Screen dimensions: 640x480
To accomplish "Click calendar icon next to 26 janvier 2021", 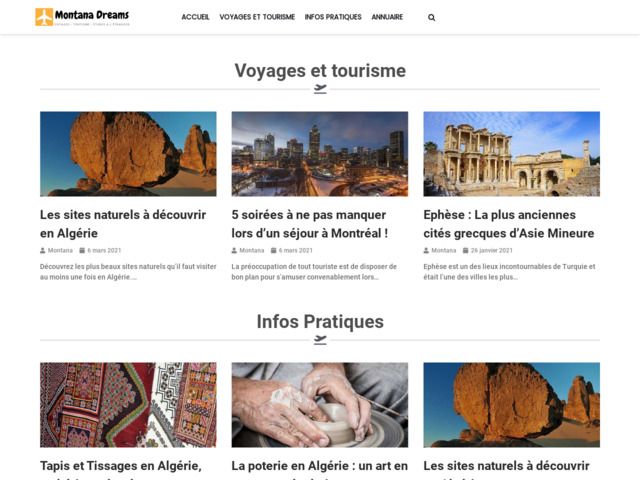I will click(465, 251).
